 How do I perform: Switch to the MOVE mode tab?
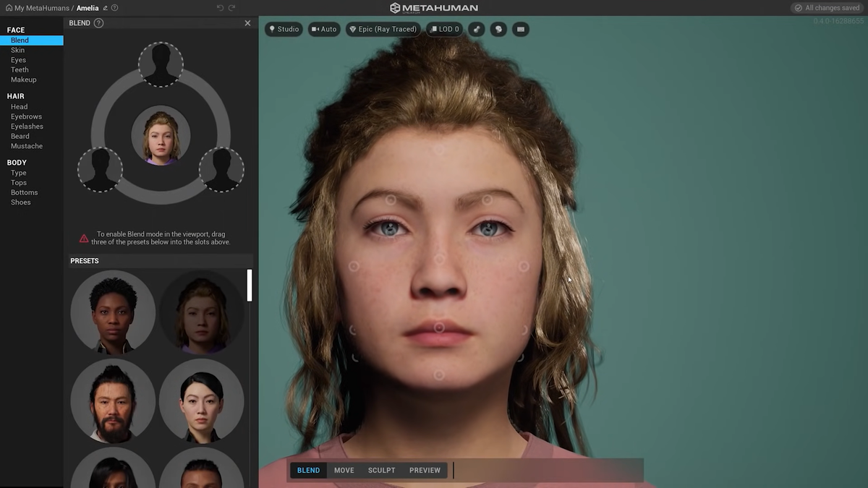tap(344, 470)
